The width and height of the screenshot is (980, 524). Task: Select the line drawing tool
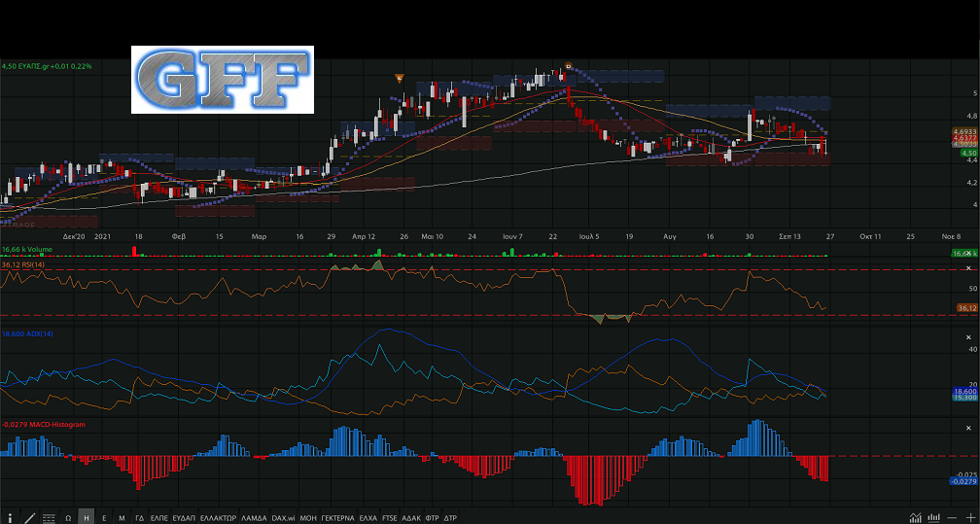tap(29, 518)
